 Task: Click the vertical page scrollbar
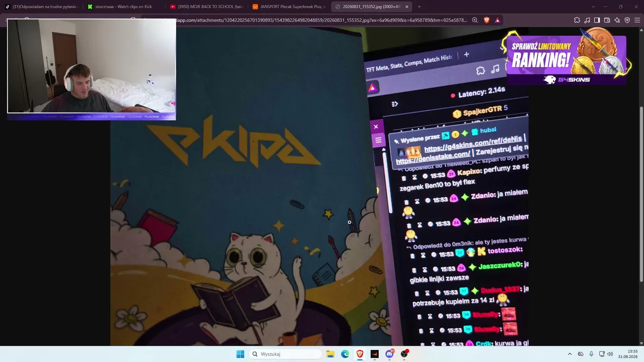(x=641, y=194)
